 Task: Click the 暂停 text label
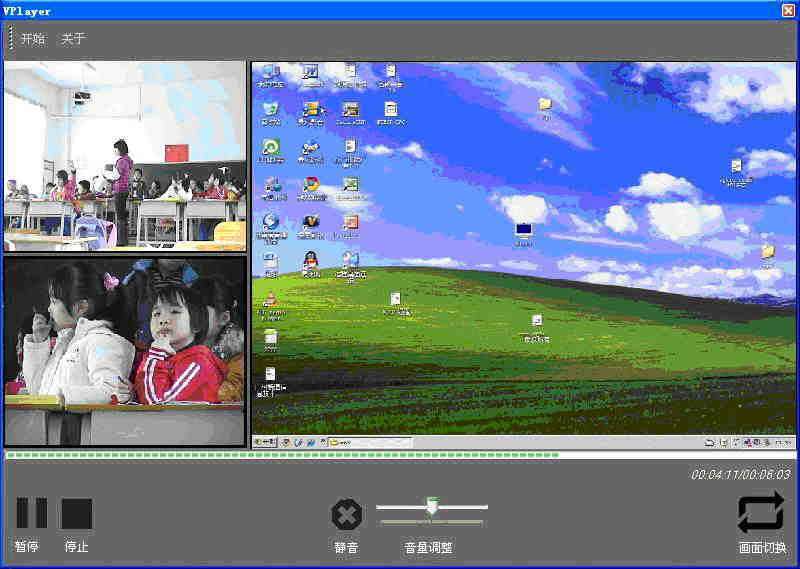[x=27, y=547]
